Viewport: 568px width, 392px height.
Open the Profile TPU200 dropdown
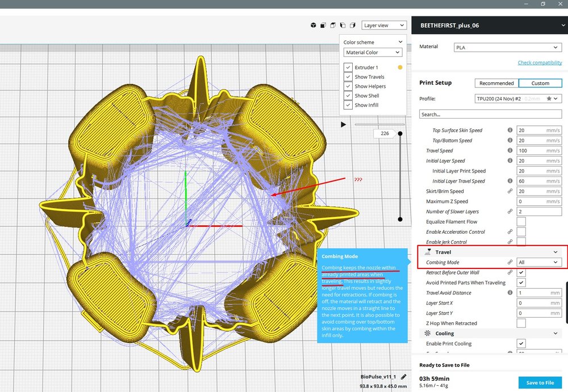tap(518, 99)
